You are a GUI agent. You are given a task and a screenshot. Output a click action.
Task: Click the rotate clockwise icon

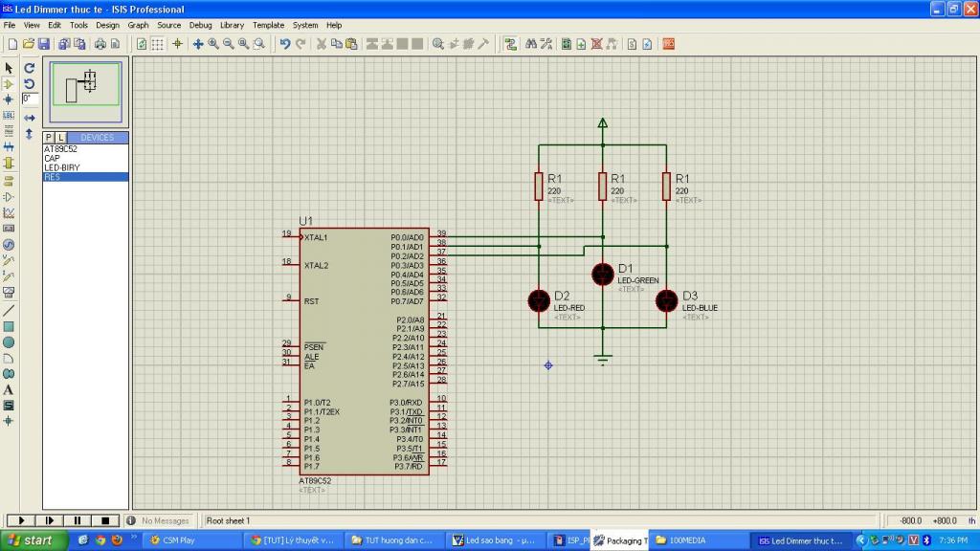(x=30, y=68)
